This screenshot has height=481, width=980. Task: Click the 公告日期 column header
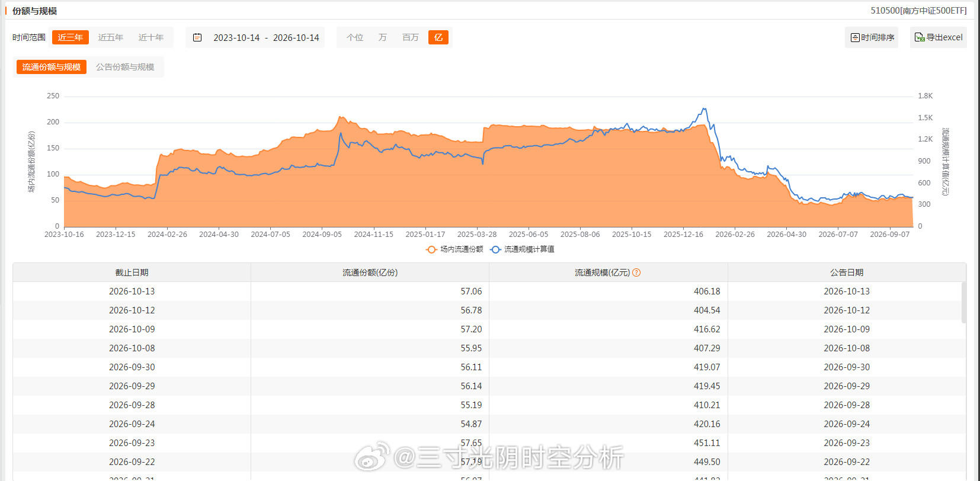847,272
